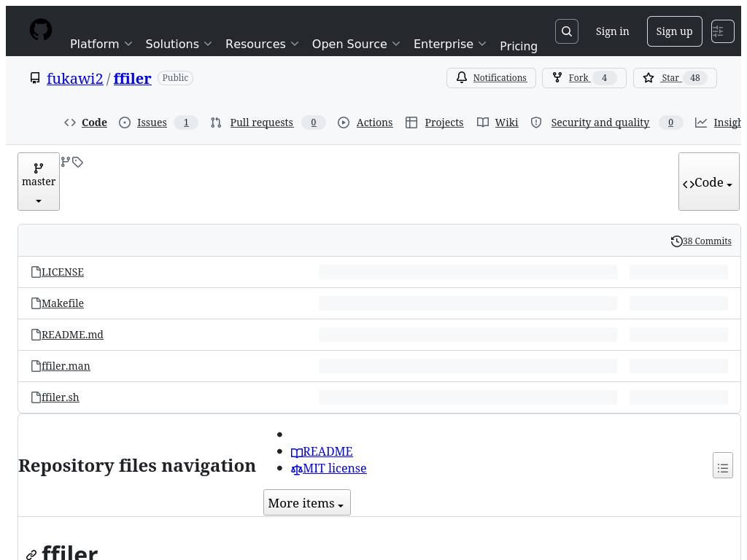The height and width of the screenshot is (560, 747).
Task: Open the ffiler.sh file
Action: point(60,397)
